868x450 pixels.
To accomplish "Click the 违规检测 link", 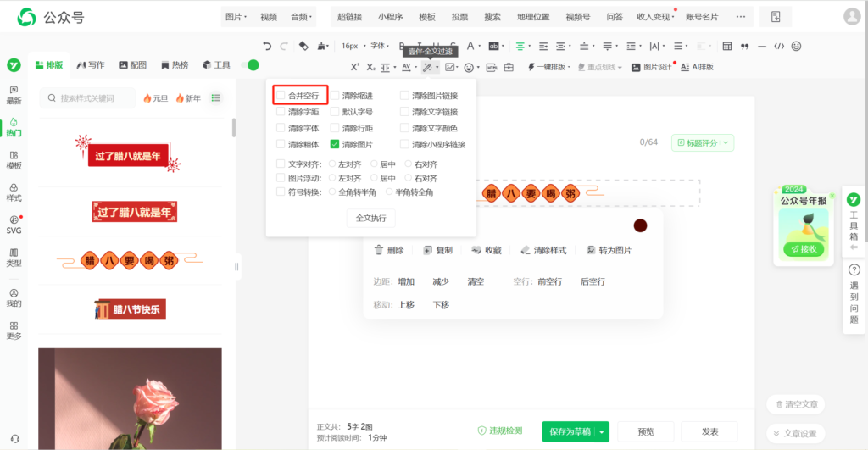I will pos(500,431).
